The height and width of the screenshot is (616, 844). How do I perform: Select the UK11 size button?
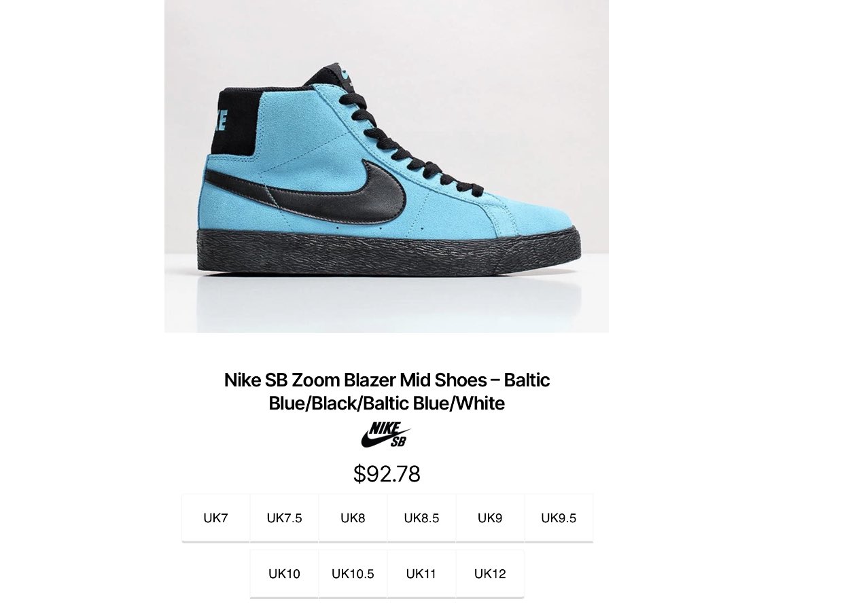421,574
